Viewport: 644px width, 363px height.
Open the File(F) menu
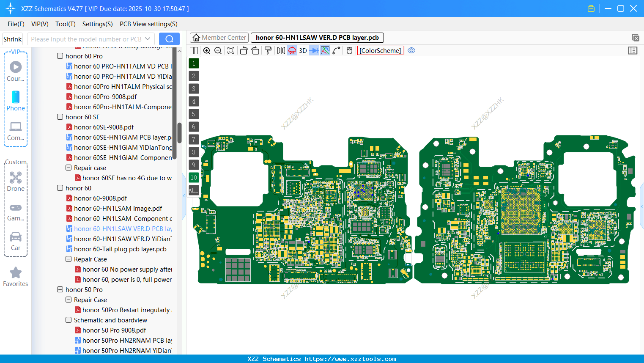tap(16, 24)
